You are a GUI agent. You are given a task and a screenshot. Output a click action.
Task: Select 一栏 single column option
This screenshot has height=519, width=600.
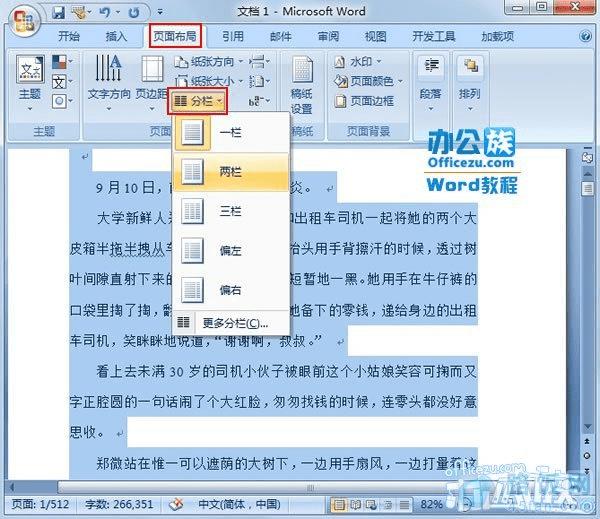point(231,132)
